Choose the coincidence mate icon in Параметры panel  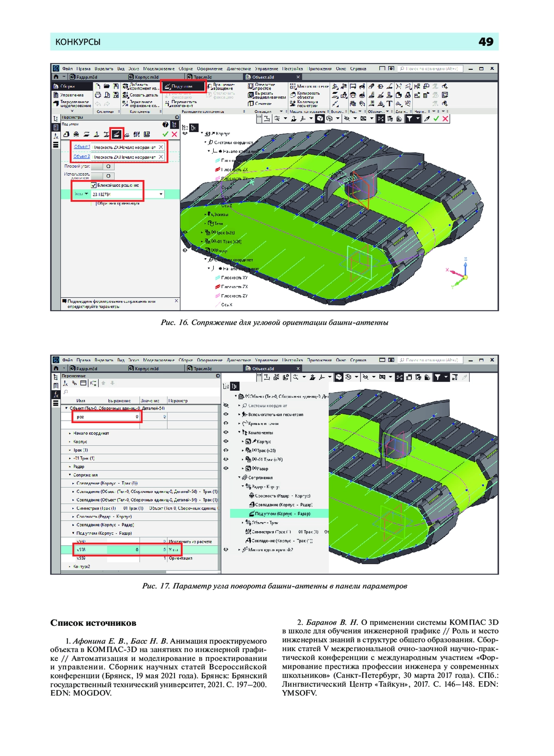coord(66,134)
